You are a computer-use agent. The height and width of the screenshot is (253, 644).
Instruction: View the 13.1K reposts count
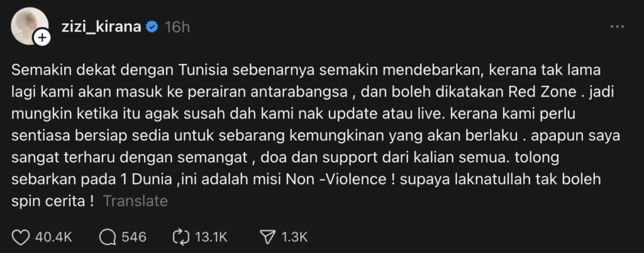pyautogui.click(x=211, y=237)
